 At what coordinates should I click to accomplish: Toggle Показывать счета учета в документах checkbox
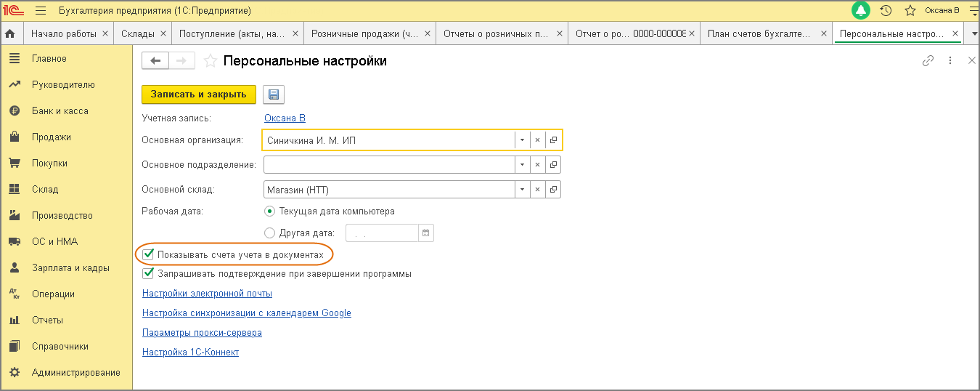point(149,254)
